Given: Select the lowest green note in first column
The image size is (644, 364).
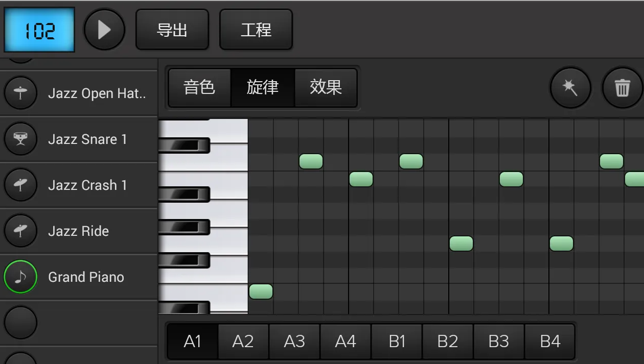Looking at the screenshot, I should click(x=261, y=292).
